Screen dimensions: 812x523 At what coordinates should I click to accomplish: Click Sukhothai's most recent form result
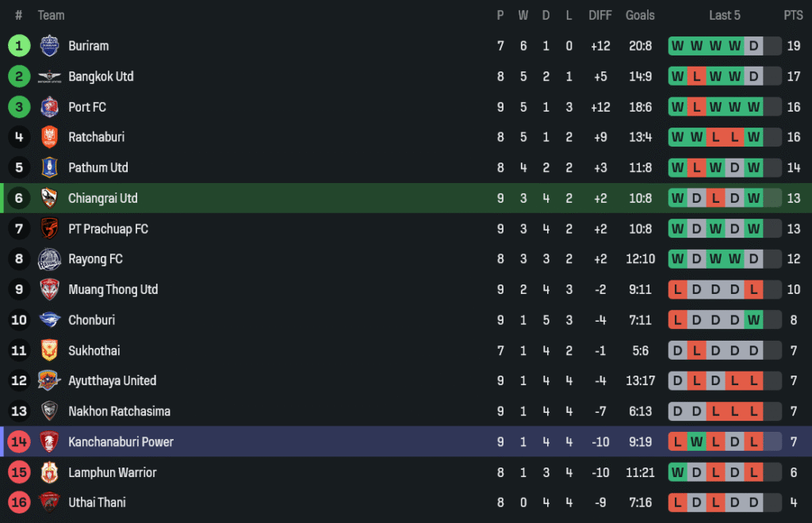(753, 350)
